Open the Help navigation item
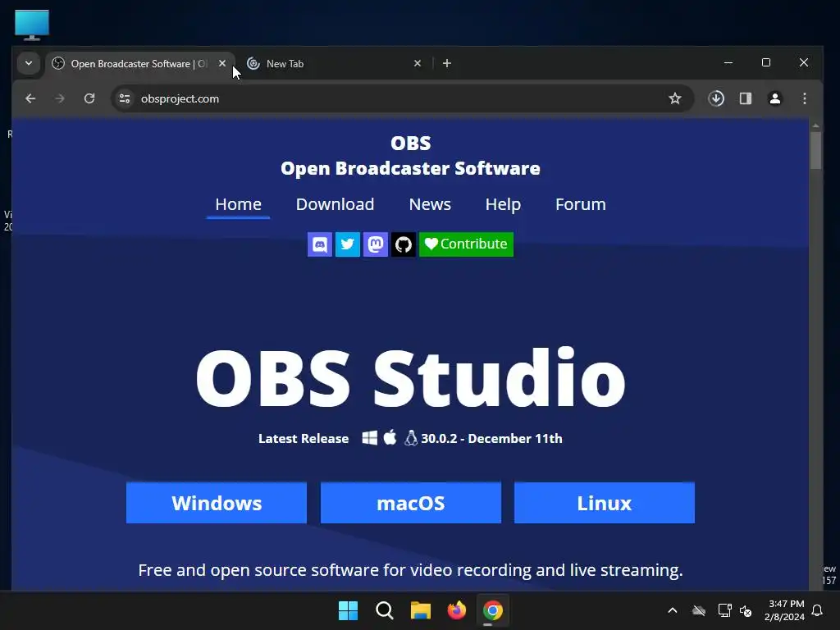The width and height of the screenshot is (840, 630). 503,204
